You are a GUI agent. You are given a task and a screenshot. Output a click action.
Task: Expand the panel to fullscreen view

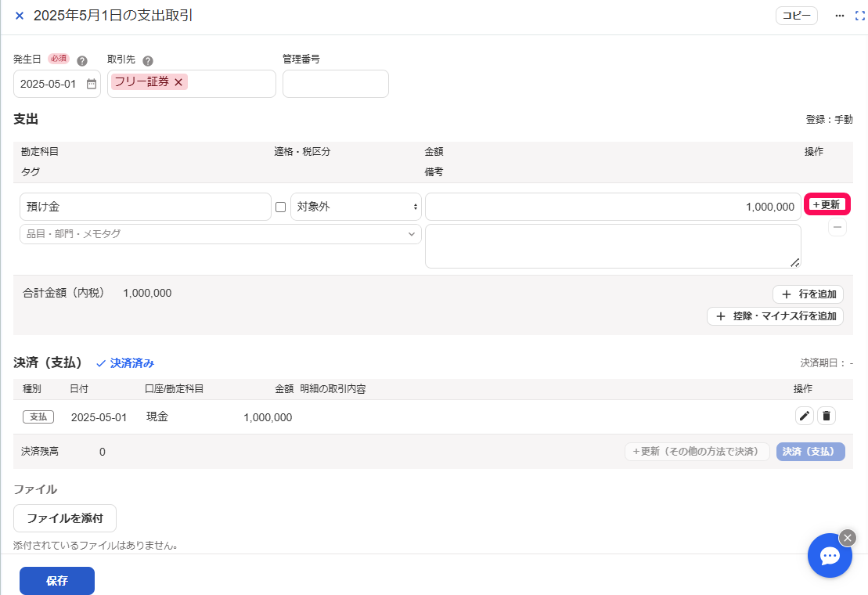pyautogui.click(x=860, y=16)
